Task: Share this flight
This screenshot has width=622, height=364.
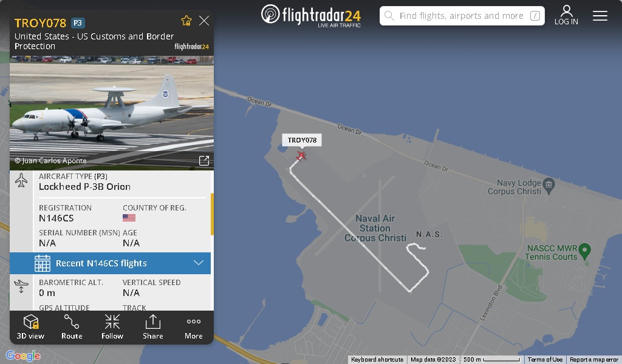Action: pyautogui.click(x=152, y=327)
